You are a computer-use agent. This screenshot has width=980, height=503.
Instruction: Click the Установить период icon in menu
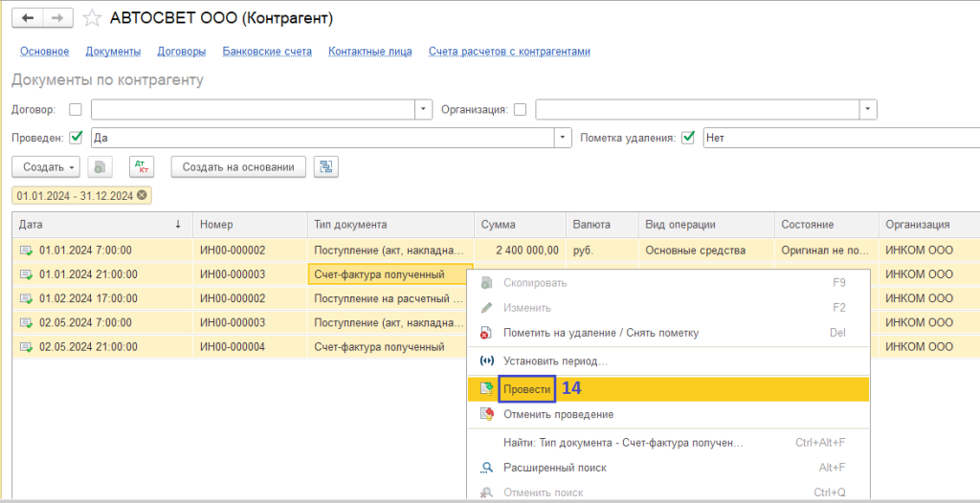coord(486,361)
